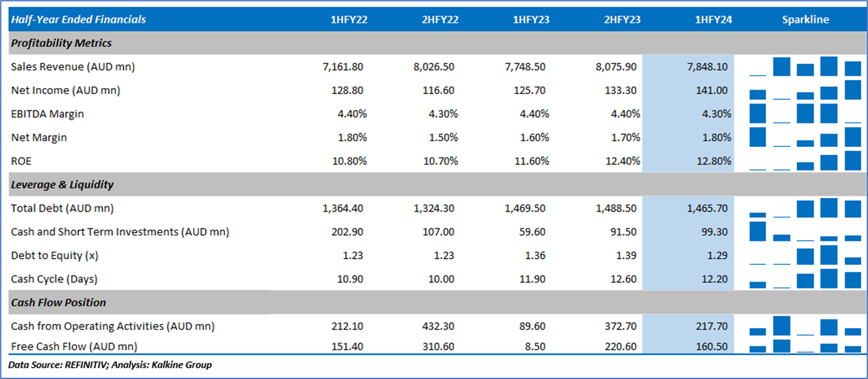Viewport: 868px width, 379px height.
Task: Click the EBITDA Margin sparkline chart
Action: click(x=805, y=114)
